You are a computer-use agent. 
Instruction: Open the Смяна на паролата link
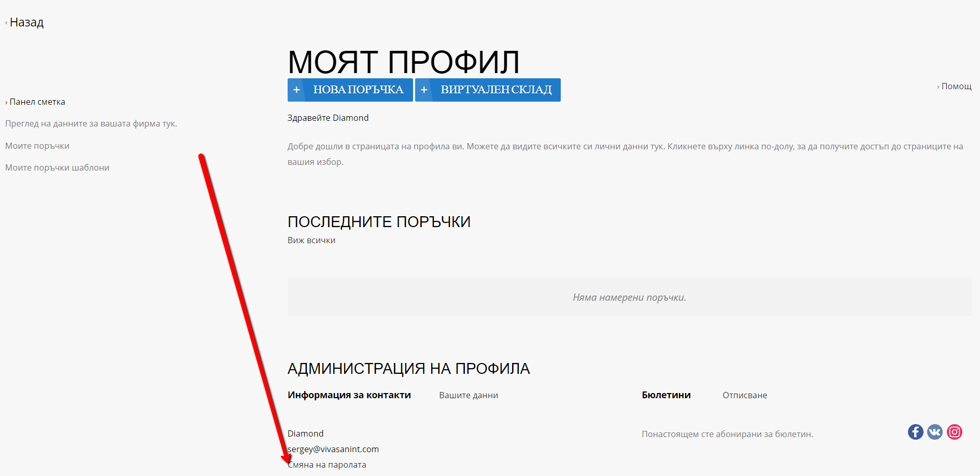327,465
